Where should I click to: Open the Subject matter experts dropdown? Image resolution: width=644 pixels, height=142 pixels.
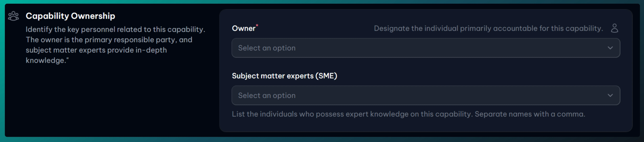(425, 95)
